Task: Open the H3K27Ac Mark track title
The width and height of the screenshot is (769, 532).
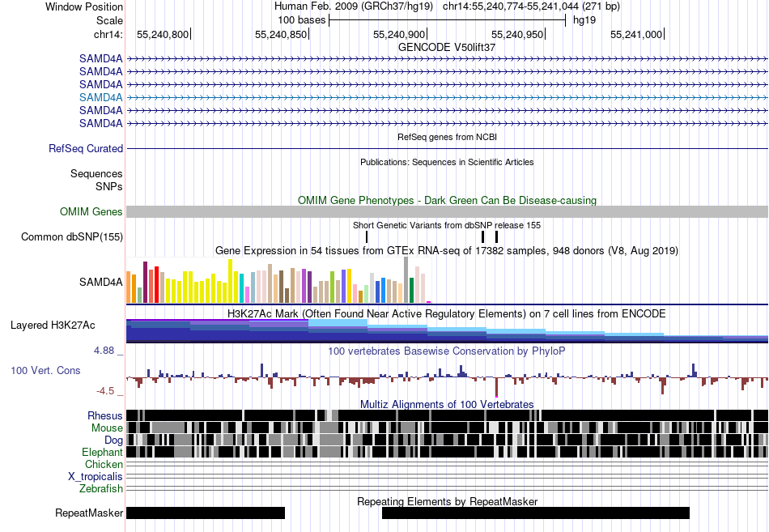Action: click(447, 313)
